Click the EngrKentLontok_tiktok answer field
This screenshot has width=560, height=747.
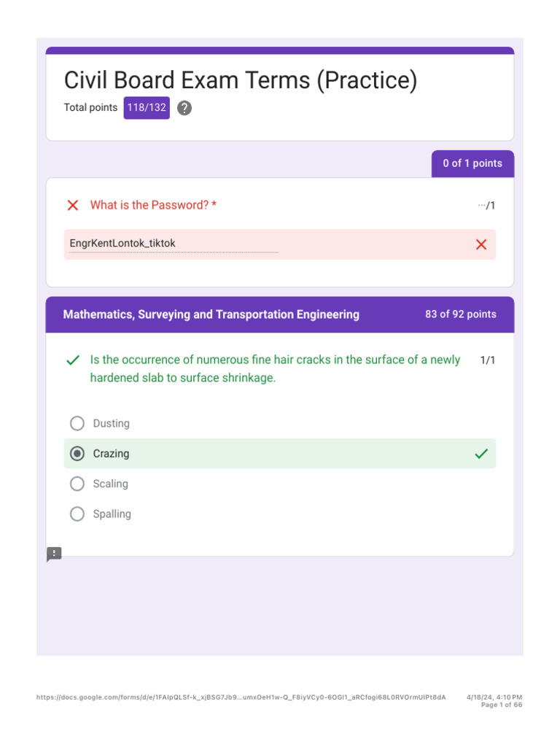pos(280,244)
